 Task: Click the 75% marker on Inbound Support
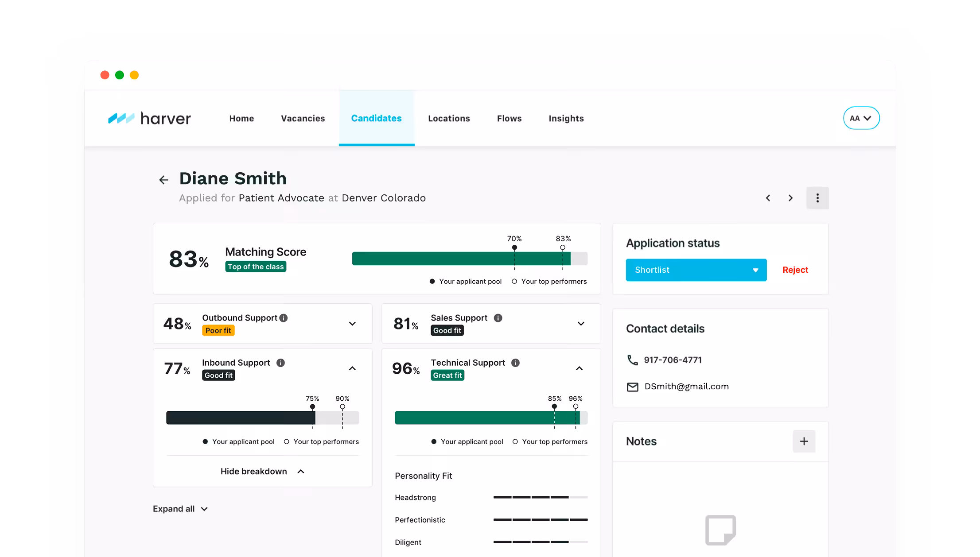(x=312, y=406)
